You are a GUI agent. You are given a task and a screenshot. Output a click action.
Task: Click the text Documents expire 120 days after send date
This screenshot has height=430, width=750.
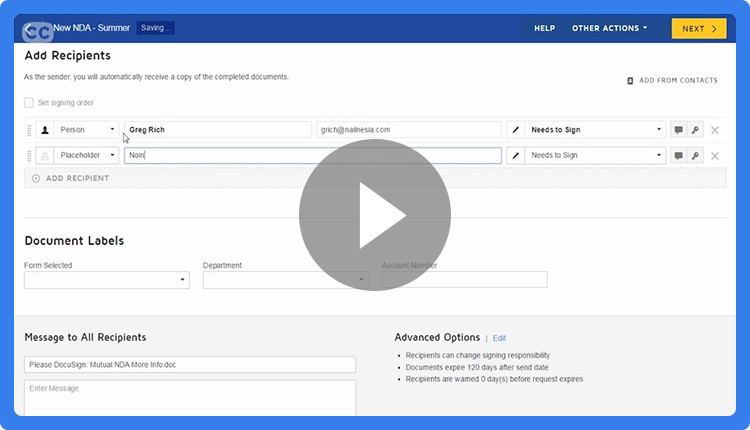tap(477, 367)
